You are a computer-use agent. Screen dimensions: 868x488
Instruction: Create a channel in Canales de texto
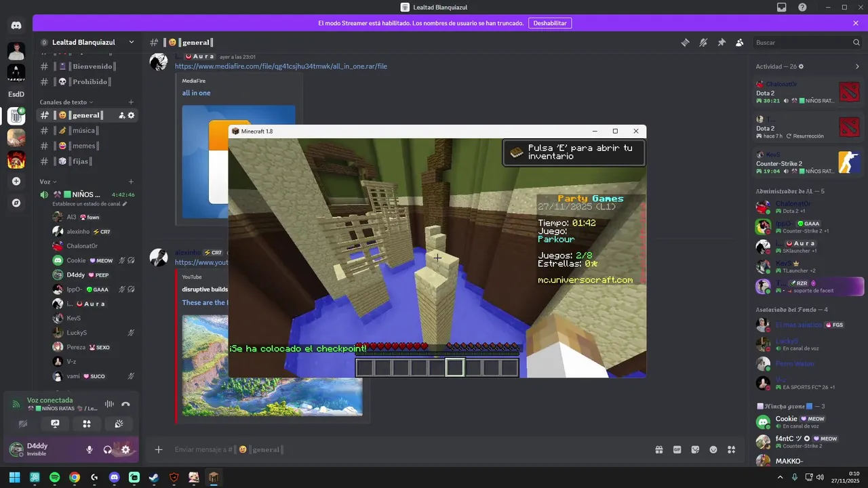click(x=131, y=102)
